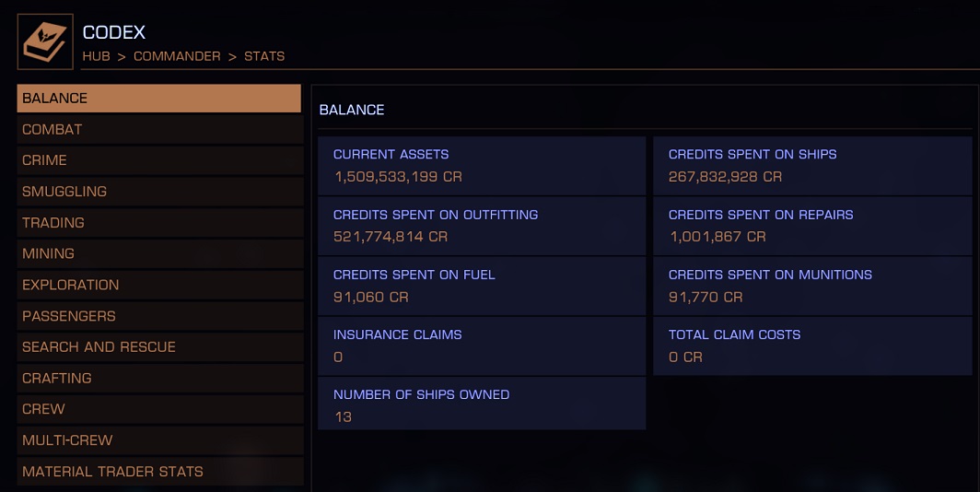Select Credits Spent on Ships panel
The image size is (980, 492).
(812, 166)
